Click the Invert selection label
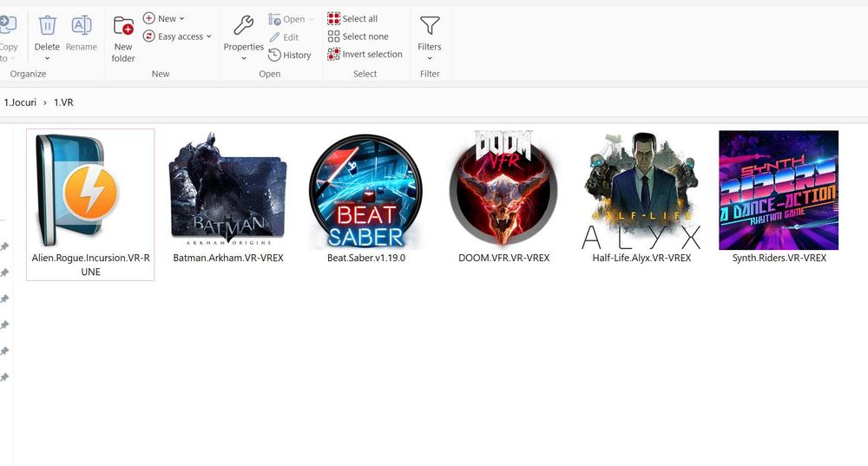This screenshot has width=868, height=466. pyautogui.click(x=372, y=55)
